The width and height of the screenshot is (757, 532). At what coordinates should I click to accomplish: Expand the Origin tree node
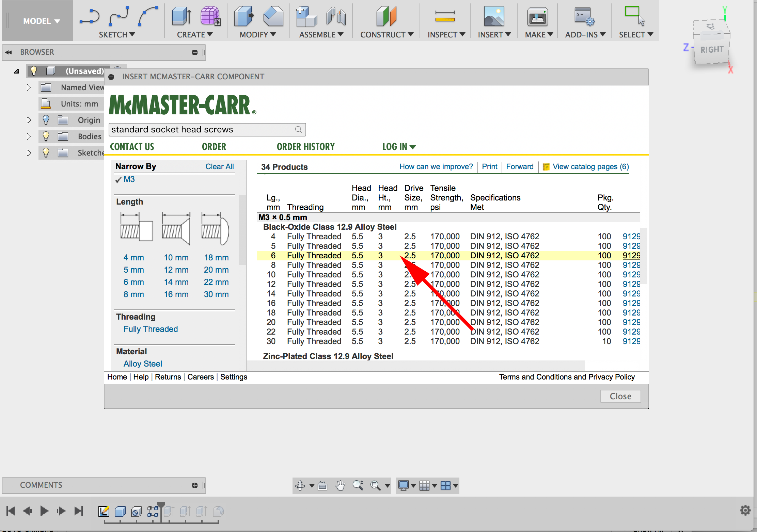coord(29,120)
